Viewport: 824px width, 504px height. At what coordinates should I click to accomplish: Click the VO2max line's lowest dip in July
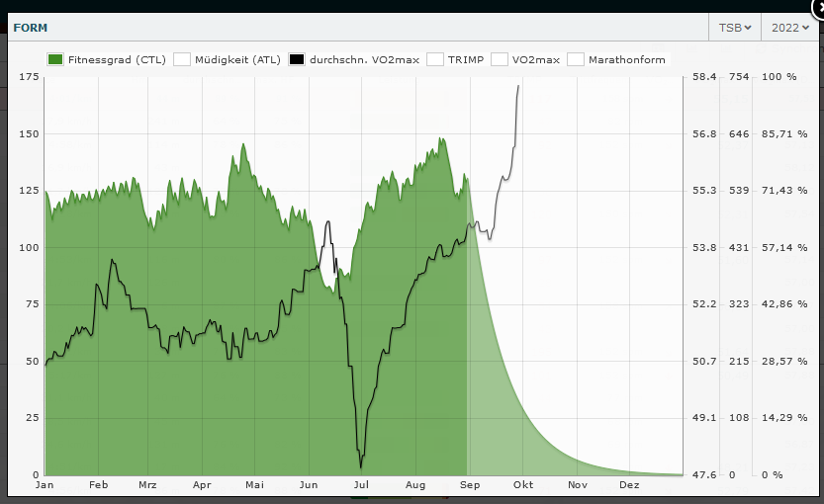pos(361,466)
